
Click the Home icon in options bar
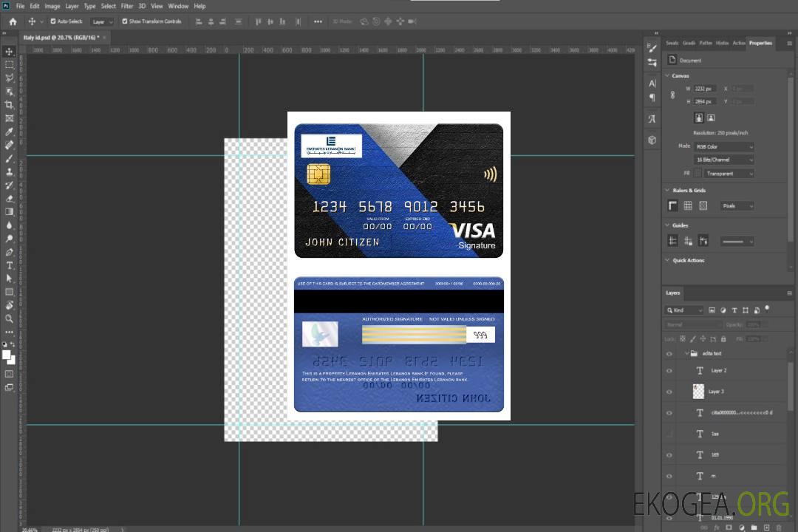[13, 21]
